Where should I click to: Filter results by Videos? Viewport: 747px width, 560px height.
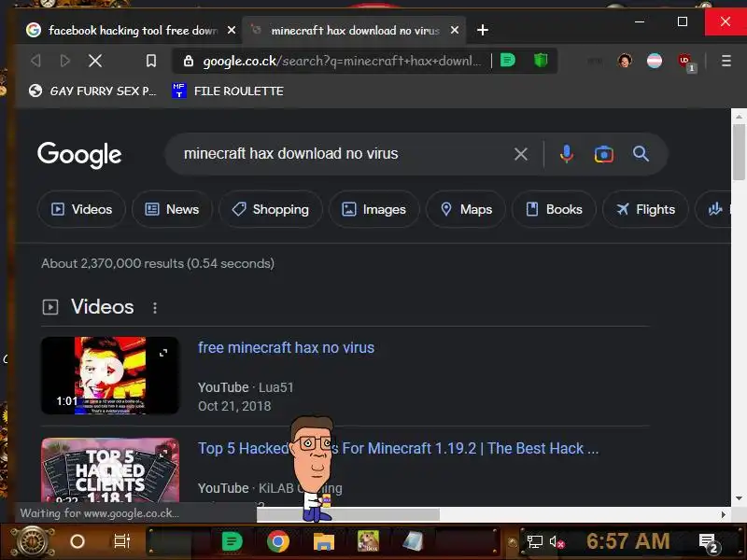click(x=81, y=209)
